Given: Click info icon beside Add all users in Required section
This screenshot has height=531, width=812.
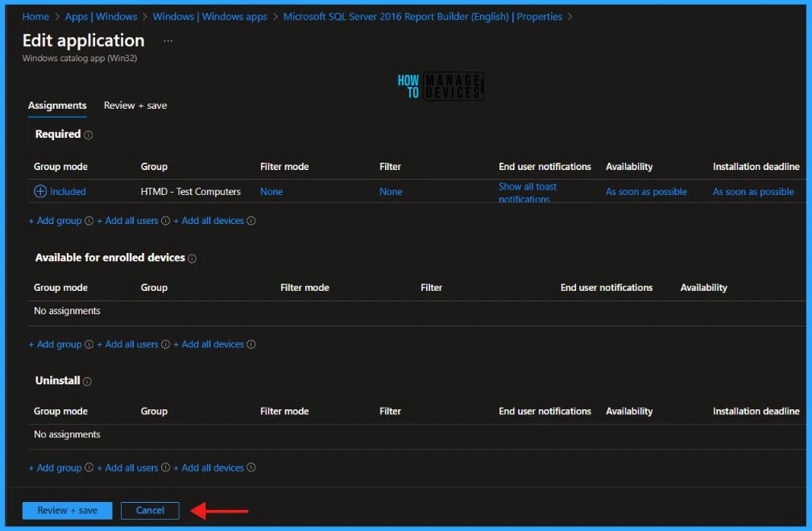Looking at the screenshot, I should click(166, 221).
